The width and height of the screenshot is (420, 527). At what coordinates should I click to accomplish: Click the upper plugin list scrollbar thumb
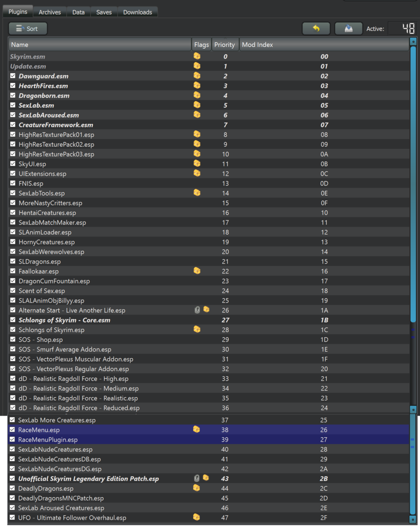(413, 185)
